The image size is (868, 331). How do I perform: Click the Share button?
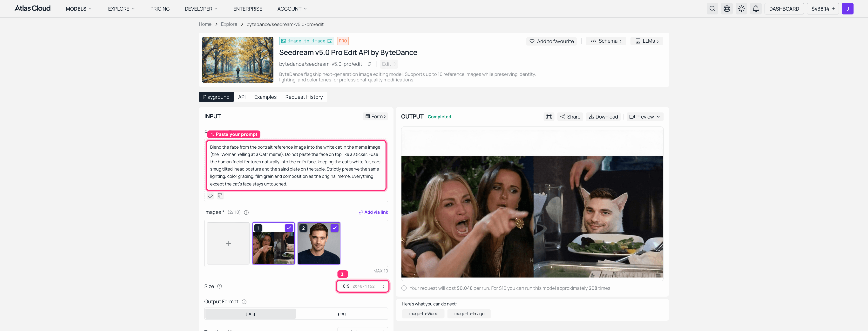point(570,117)
